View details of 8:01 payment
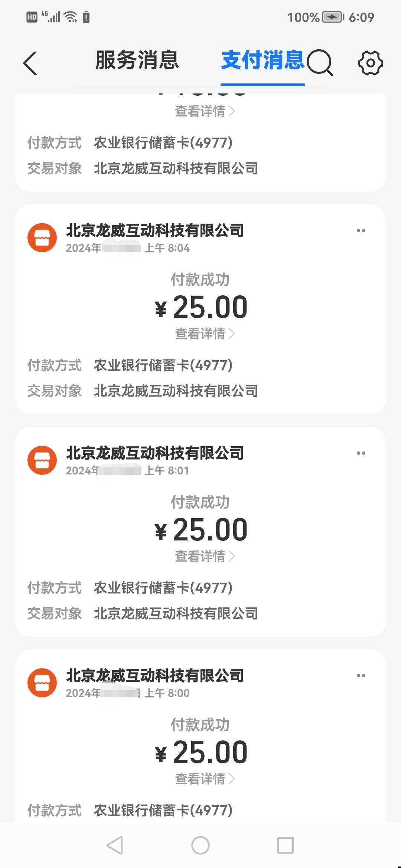401x868 pixels. pyautogui.click(x=205, y=556)
